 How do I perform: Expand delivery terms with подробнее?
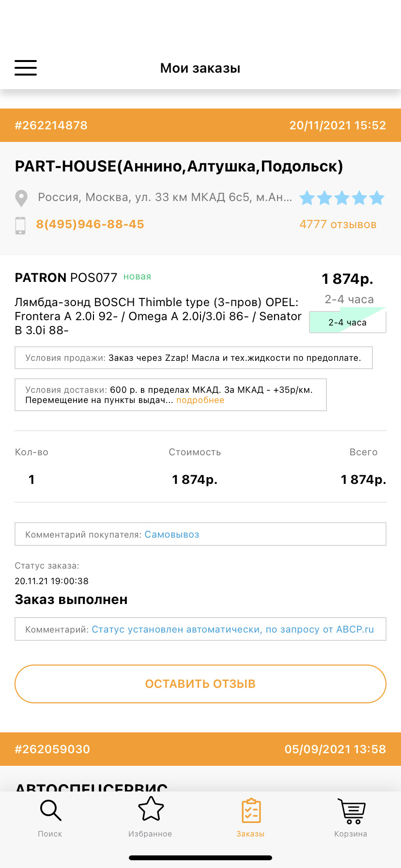tap(200, 400)
